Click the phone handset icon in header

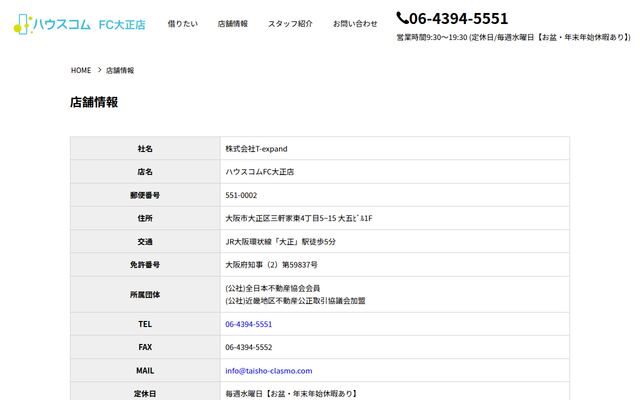pyautogui.click(x=402, y=18)
